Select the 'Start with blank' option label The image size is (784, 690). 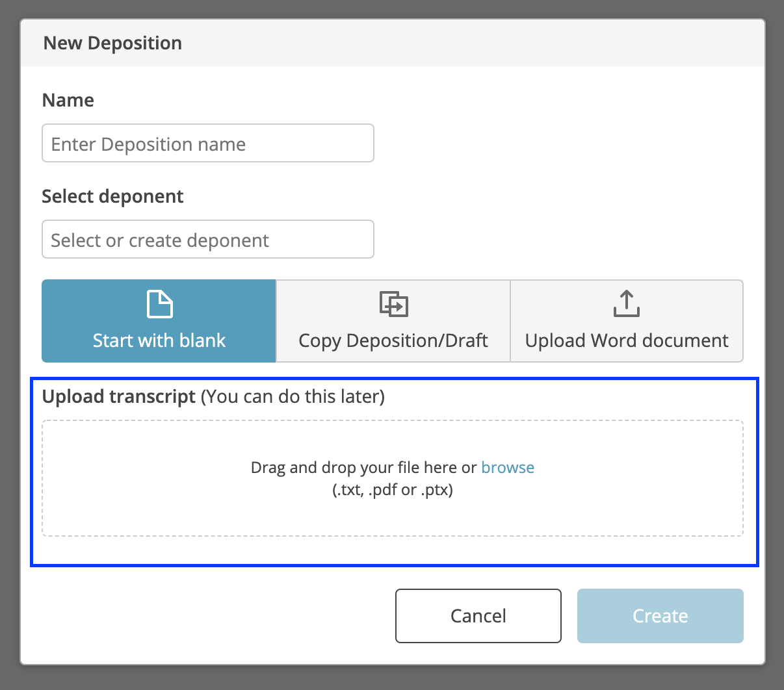[x=159, y=340]
